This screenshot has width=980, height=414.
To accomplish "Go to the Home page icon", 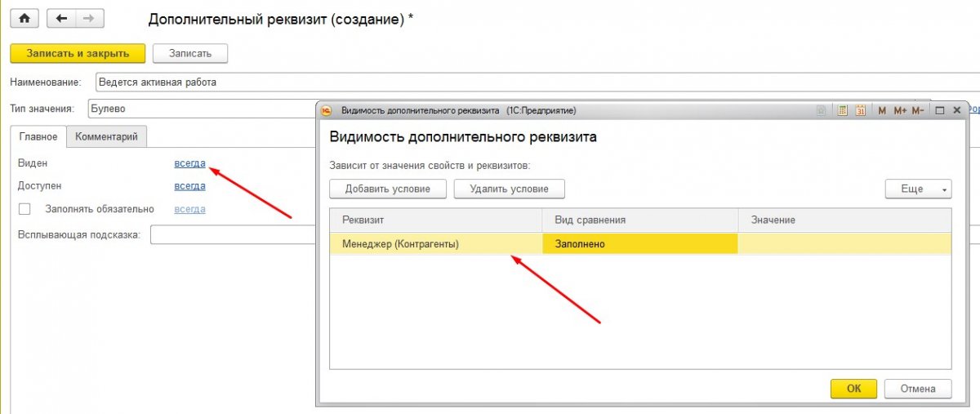I will (24, 18).
